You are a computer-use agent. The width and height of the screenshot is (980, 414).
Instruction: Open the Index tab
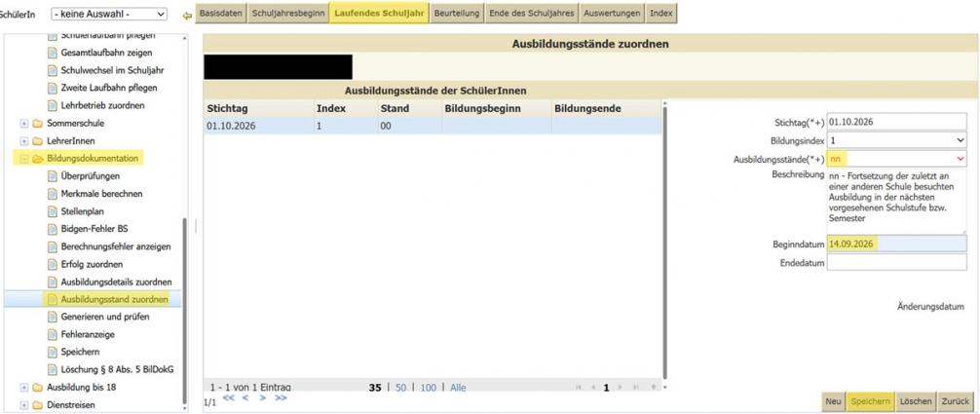(x=660, y=13)
